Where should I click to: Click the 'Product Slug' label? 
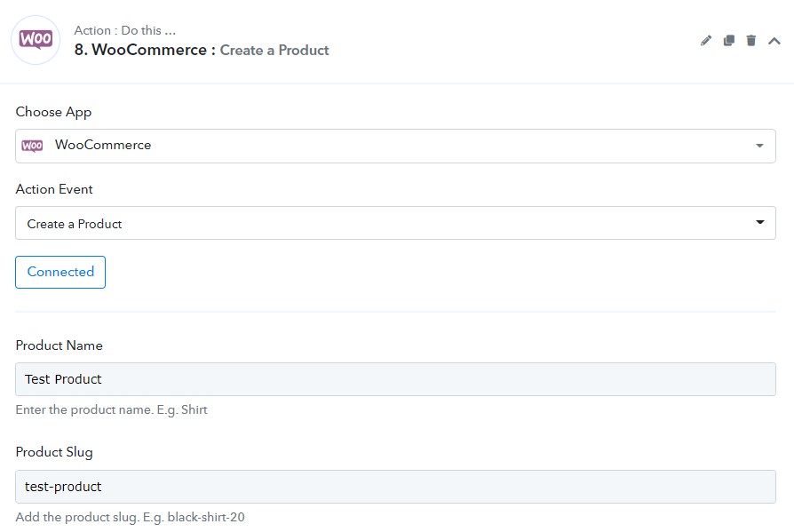tap(54, 452)
